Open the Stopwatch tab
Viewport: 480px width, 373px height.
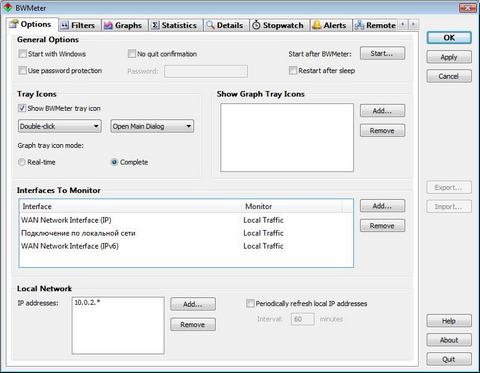point(279,25)
